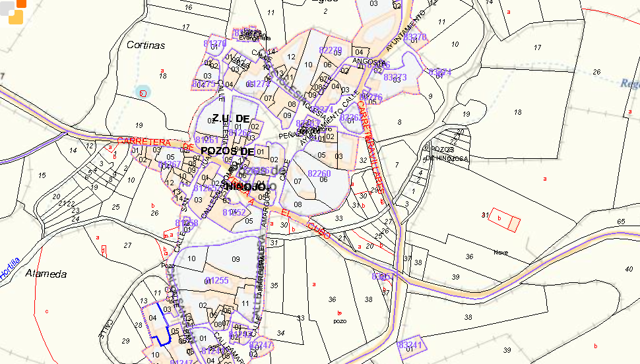Click the ANGOSTA street label
Image resolution: width=640 pixels, height=364 pixels.
pyautogui.click(x=368, y=63)
